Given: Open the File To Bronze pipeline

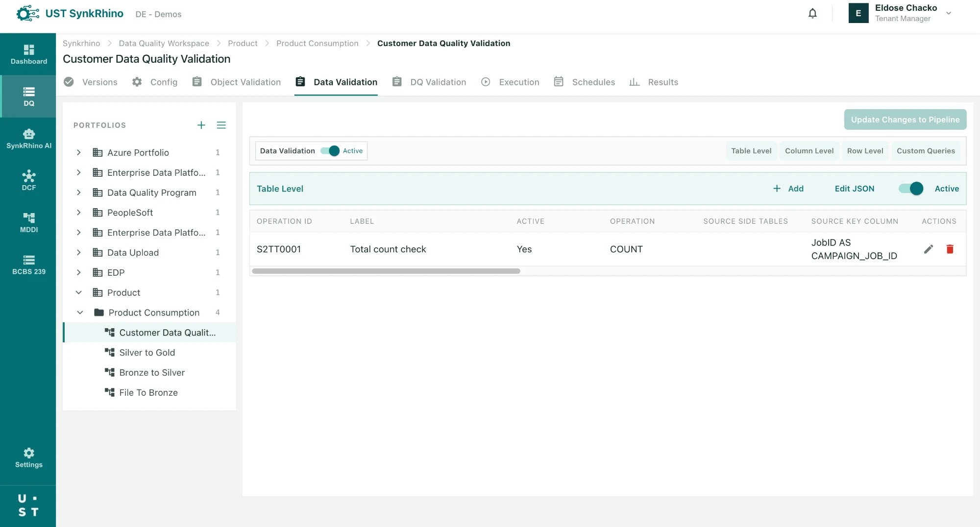Looking at the screenshot, I should pyautogui.click(x=148, y=393).
